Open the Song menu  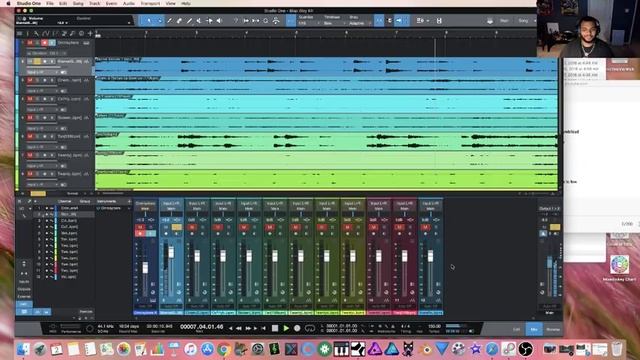(78, 3)
